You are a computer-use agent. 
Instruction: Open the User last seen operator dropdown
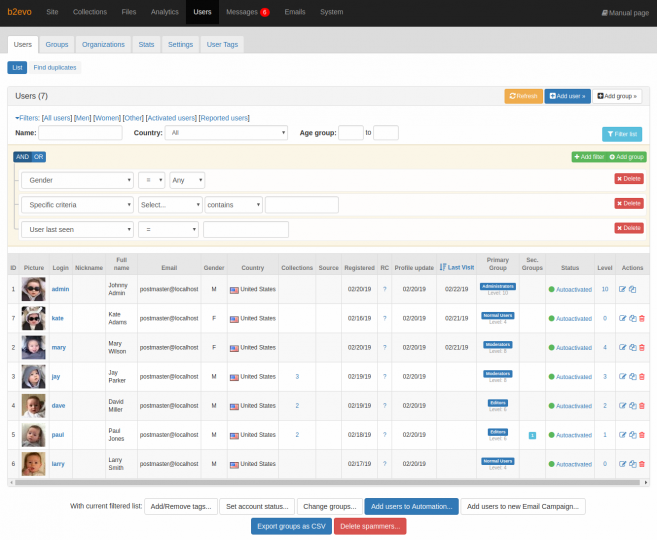pyautogui.click(x=168, y=230)
